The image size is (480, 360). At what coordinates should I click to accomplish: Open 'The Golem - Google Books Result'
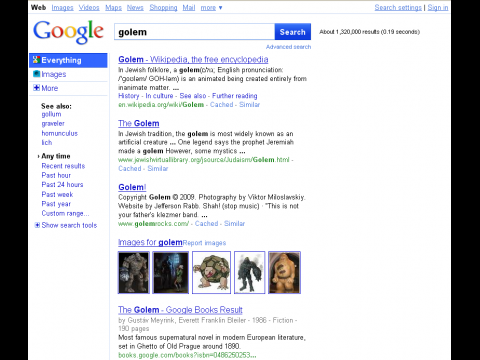tap(180, 310)
